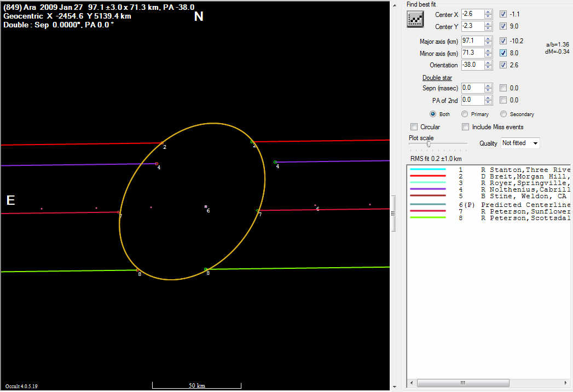Enable the Circular checkbox
The image size is (573, 392).
point(414,127)
